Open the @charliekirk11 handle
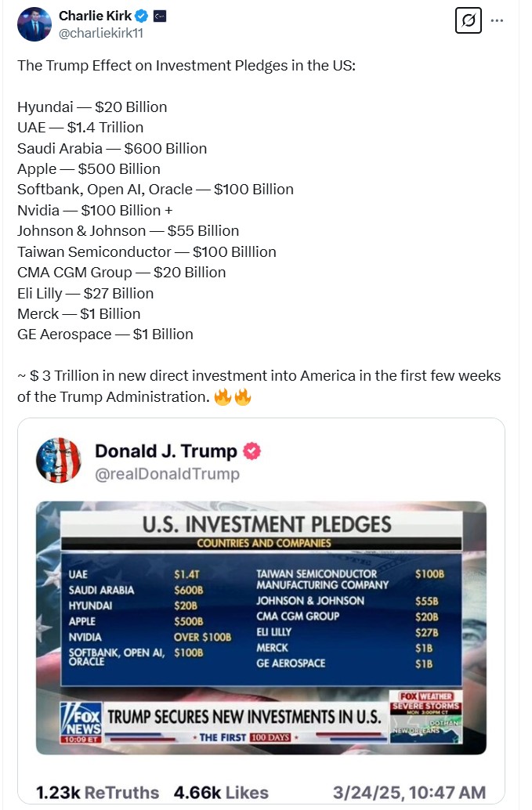532x810 pixels. 101,33
